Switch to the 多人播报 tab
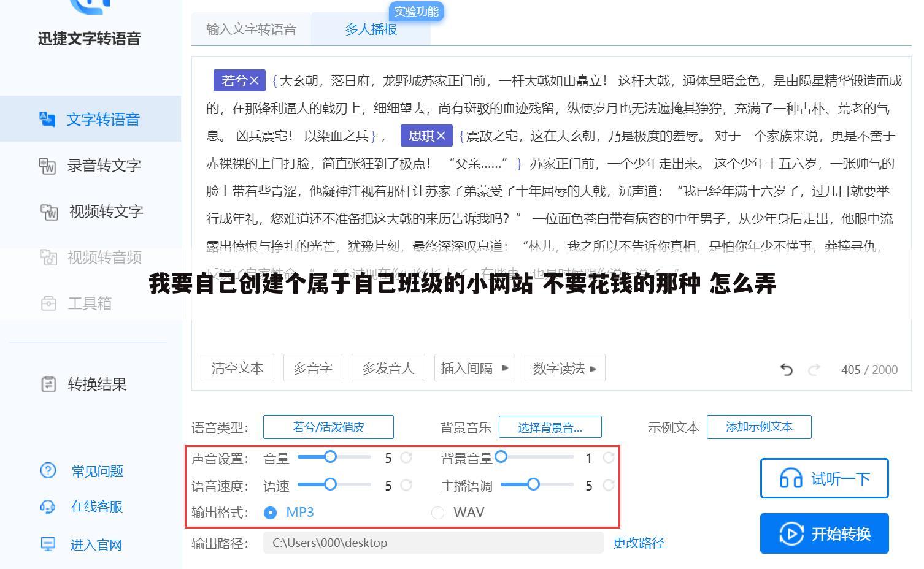The image size is (924, 569). pos(371,28)
